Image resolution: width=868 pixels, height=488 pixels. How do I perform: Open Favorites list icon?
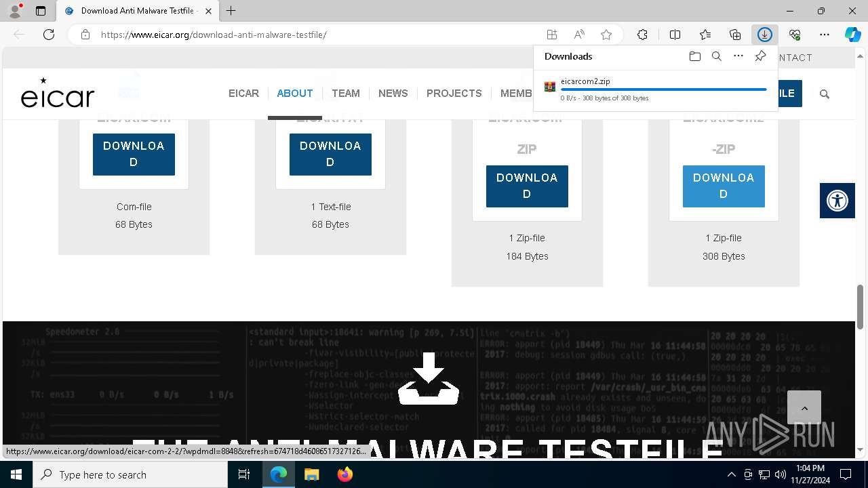pyautogui.click(x=705, y=35)
